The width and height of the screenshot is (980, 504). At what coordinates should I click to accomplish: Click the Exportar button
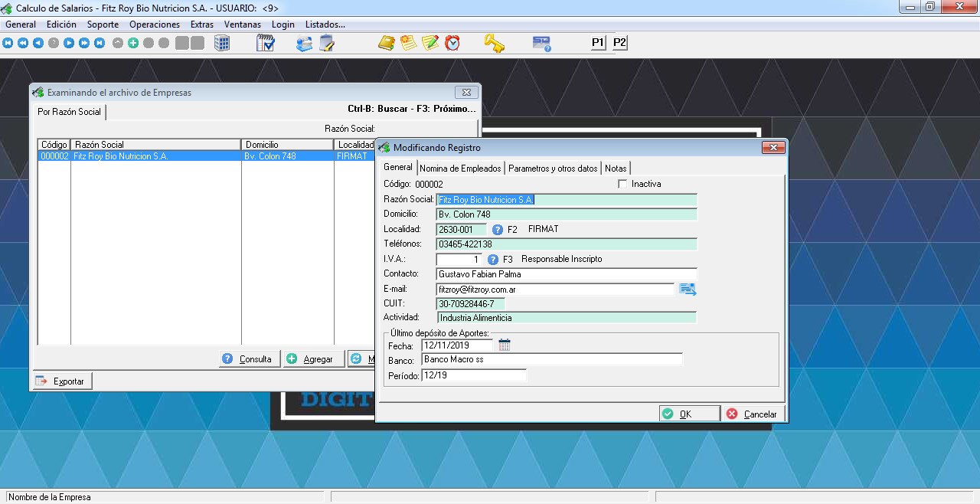(63, 381)
